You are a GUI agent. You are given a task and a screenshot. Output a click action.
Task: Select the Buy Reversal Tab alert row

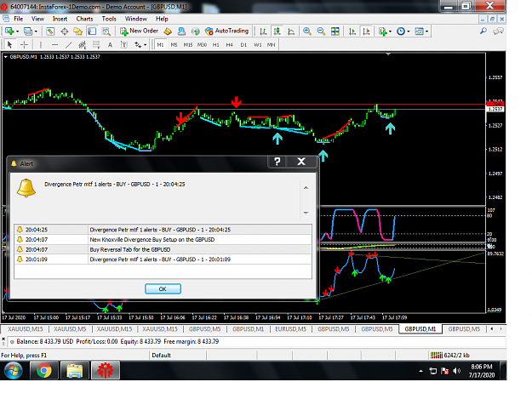[163, 249]
